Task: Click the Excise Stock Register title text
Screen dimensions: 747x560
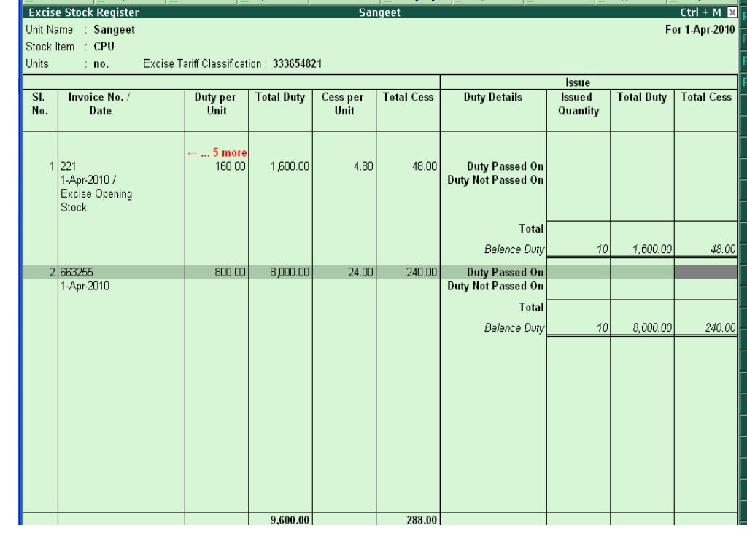Action: 84,12
